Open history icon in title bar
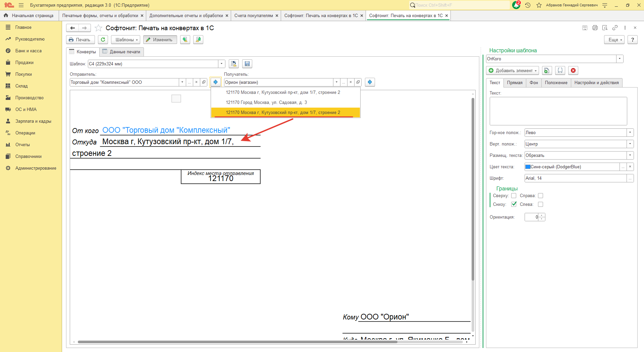The width and height of the screenshot is (644, 352). 528,5
